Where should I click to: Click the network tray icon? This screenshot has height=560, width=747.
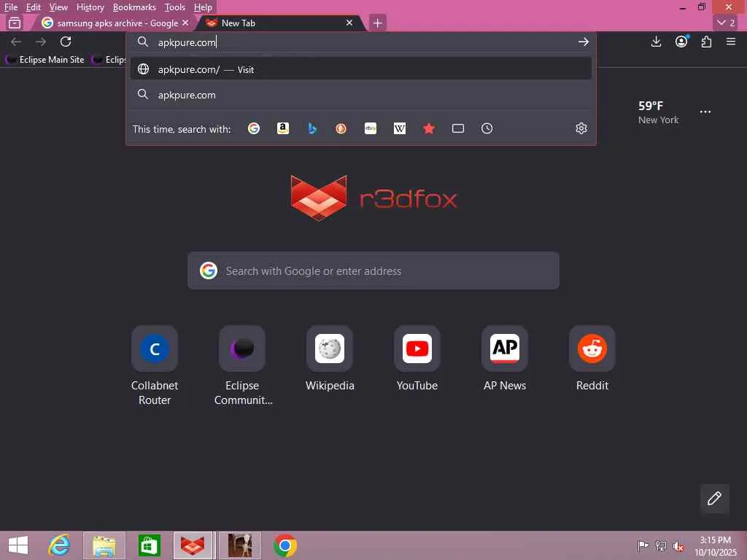pos(660,546)
